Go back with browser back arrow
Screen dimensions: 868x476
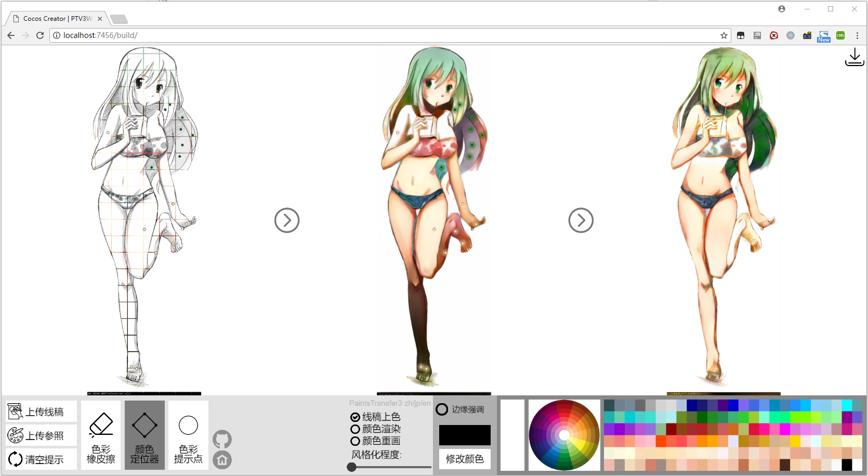click(x=11, y=35)
